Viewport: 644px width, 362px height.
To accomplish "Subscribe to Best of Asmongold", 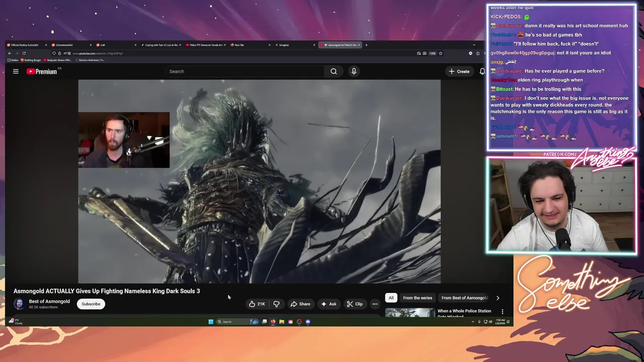I will tap(91, 304).
